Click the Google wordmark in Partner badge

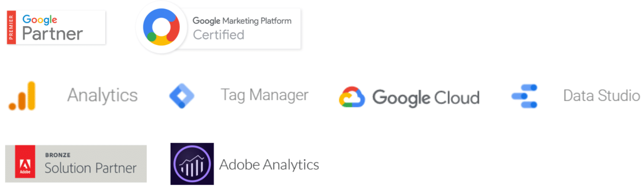(x=40, y=20)
